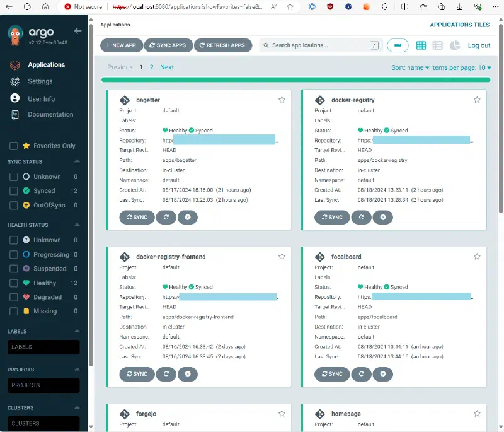This screenshot has height=432, width=504.
Task: Toggle the Favorites Only checkbox
Action: pyautogui.click(x=13, y=146)
